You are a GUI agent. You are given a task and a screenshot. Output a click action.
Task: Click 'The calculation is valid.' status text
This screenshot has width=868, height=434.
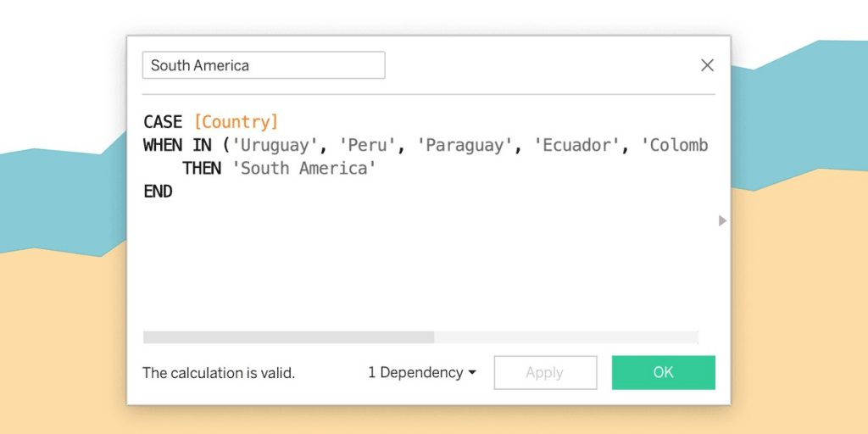coord(219,373)
